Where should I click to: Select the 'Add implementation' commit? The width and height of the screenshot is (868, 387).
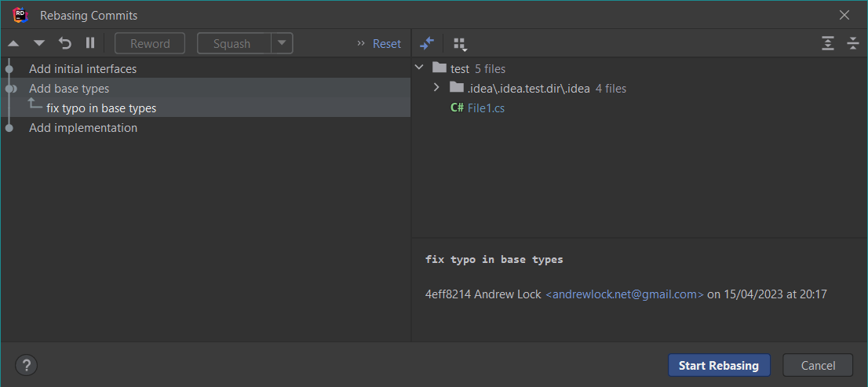pyautogui.click(x=206, y=128)
